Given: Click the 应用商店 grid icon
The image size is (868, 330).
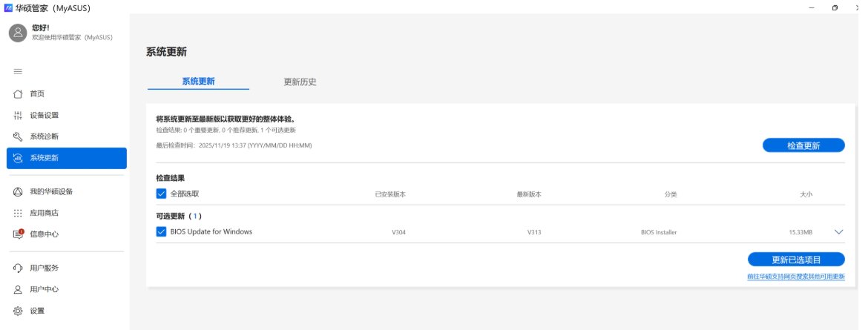Looking at the screenshot, I should (x=18, y=213).
